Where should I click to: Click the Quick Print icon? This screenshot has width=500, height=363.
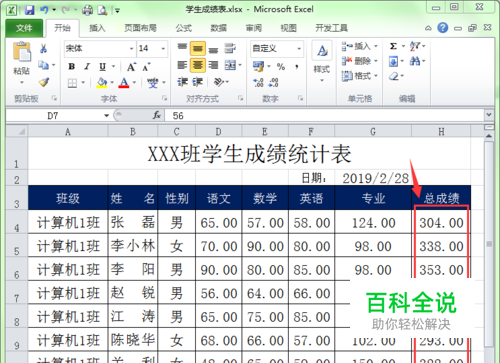pos(87,10)
